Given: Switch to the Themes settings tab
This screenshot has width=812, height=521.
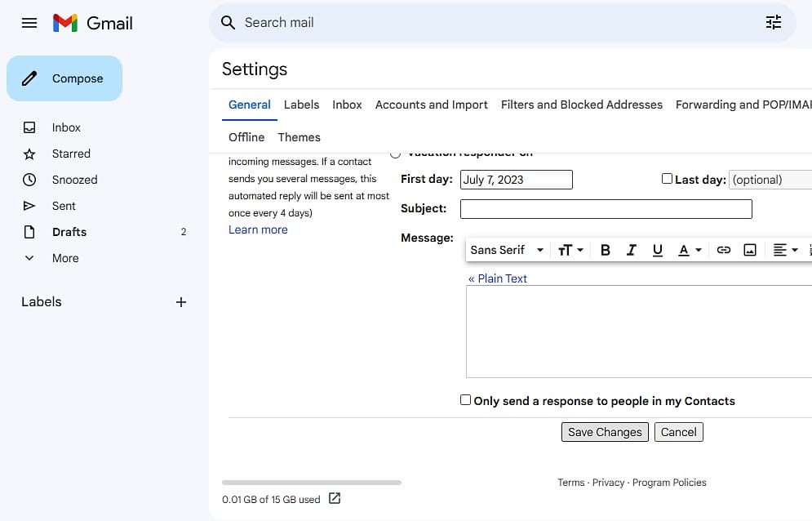Looking at the screenshot, I should (299, 137).
